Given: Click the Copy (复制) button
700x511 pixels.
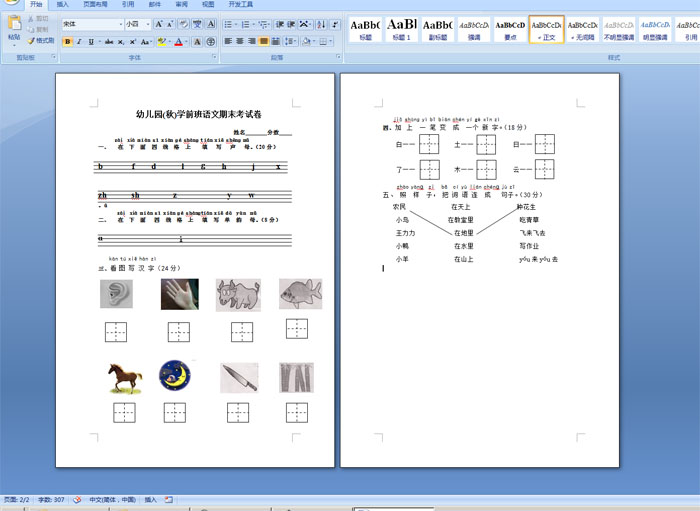Looking at the screenshot, I should (x=38, y=29).
